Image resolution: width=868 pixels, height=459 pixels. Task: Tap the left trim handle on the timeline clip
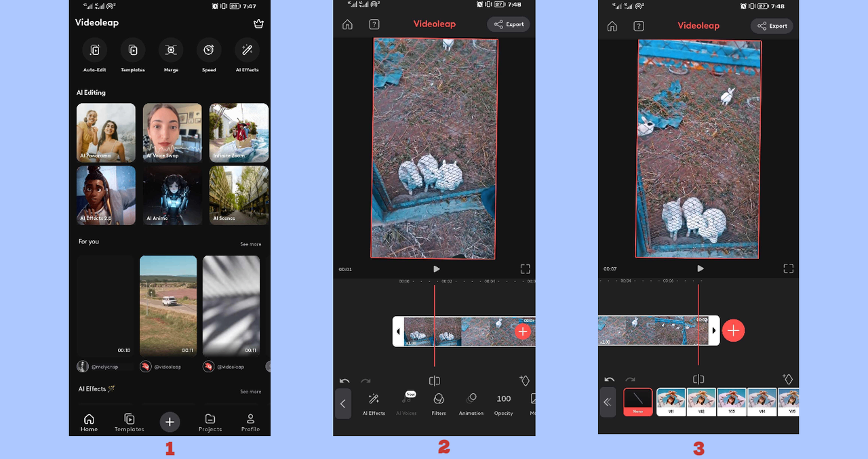tap(398, 332)
